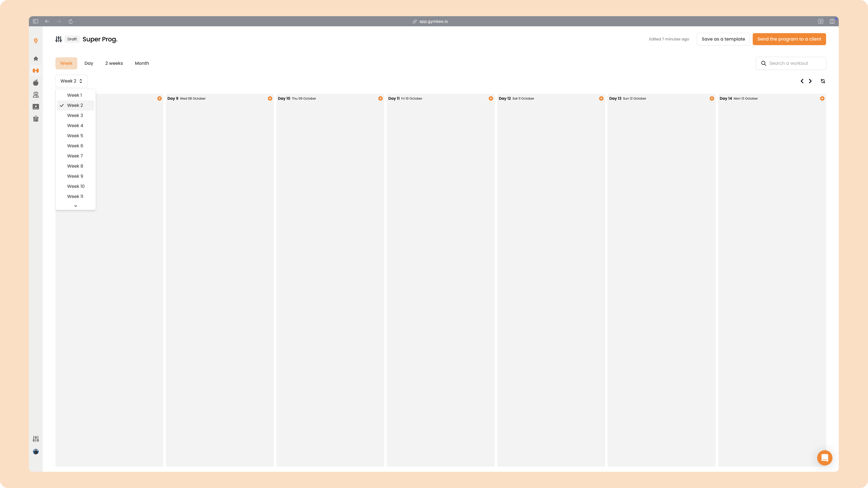Select Week 8 from the list

pos(76,166)
